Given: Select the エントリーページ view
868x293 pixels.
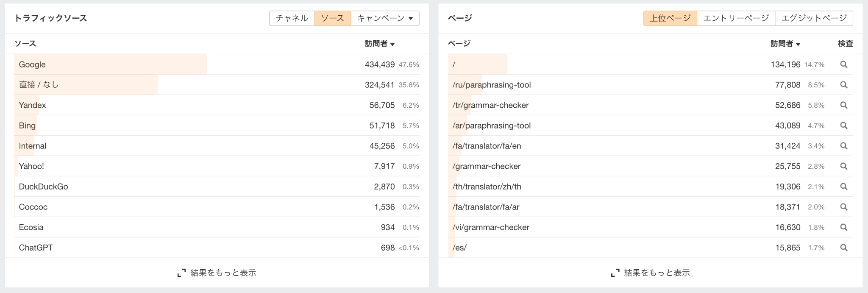Looking at the screenshot, I should pos(736,18).
